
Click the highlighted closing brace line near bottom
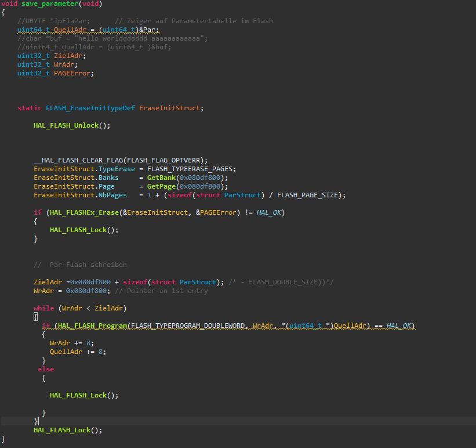pos(37,421)
